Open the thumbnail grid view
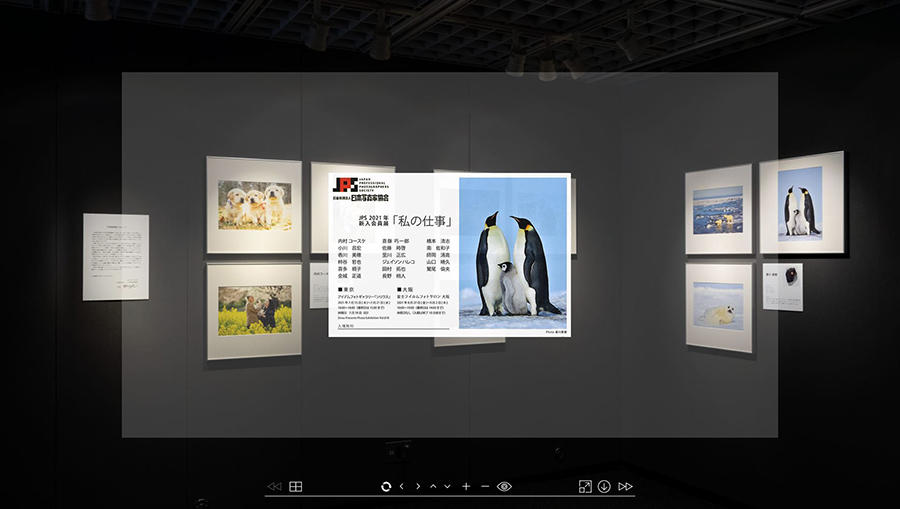The height and width of the screenshot is (509, 900). coord(296,487)
